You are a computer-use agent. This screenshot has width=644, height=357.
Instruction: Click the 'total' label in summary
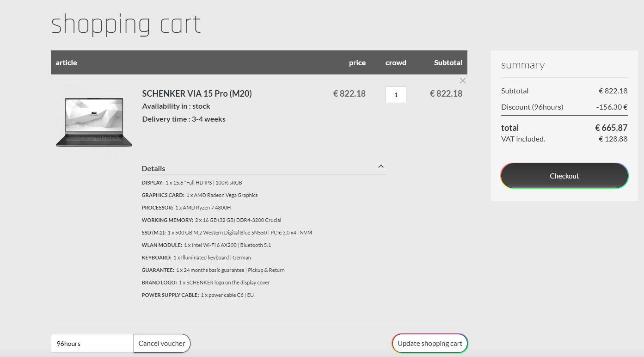(510, 128)
